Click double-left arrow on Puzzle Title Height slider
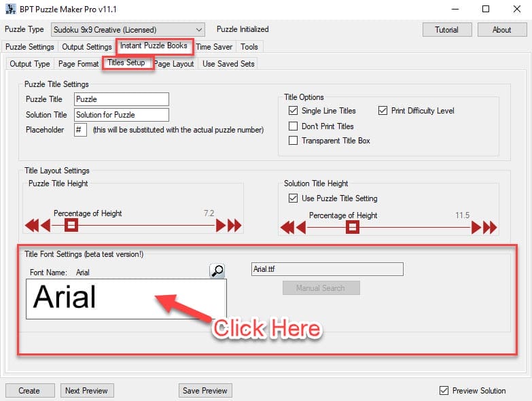This screenshot has height=401, width=532. (31, 226)
